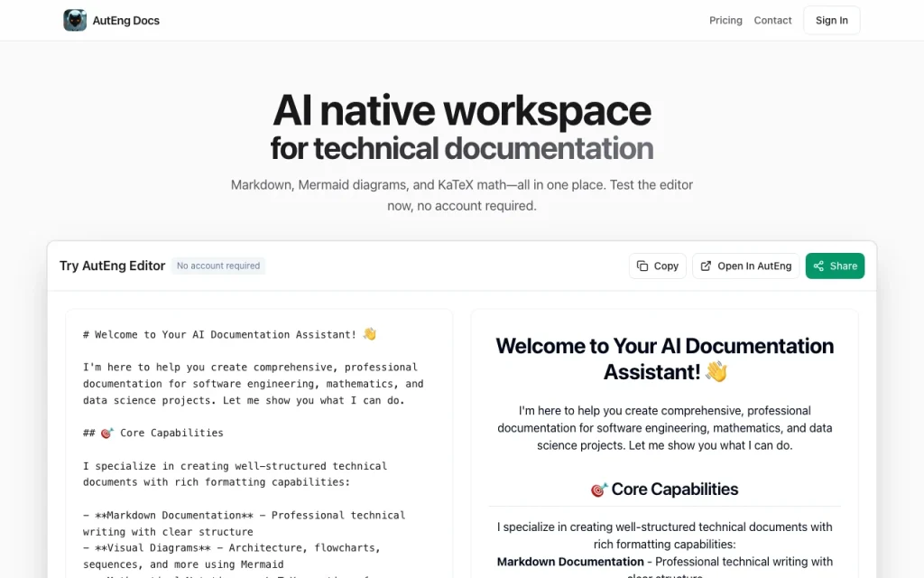Image resolution: width=924 pixels, height=578 pixels.
Task: Click the 'AI native workspace' headline
Action: [462, 110]
